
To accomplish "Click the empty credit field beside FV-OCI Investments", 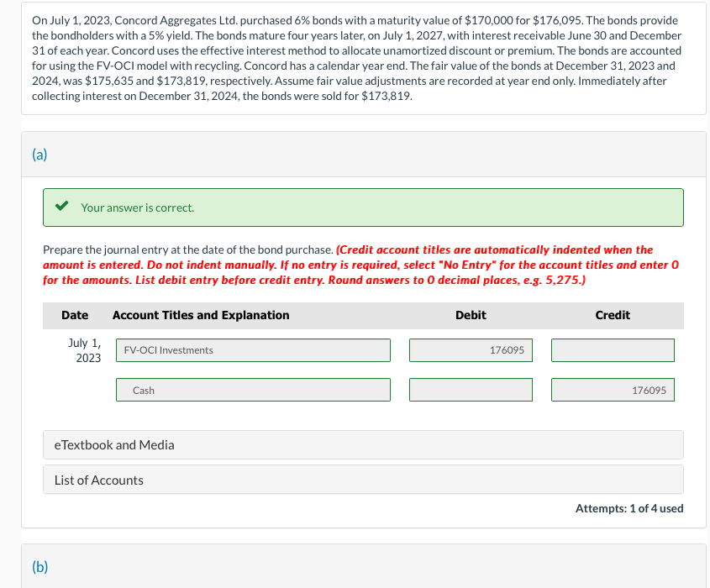I will click(x=612, y=349).
